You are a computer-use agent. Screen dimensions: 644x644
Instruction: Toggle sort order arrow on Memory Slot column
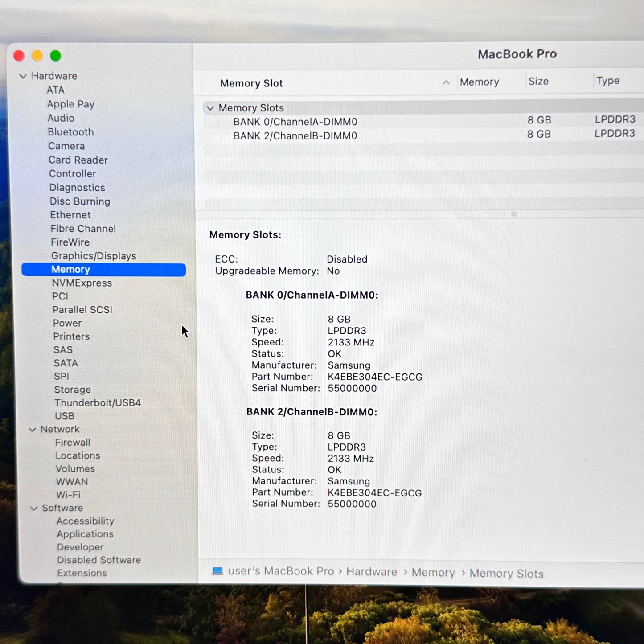click(446, 82)
